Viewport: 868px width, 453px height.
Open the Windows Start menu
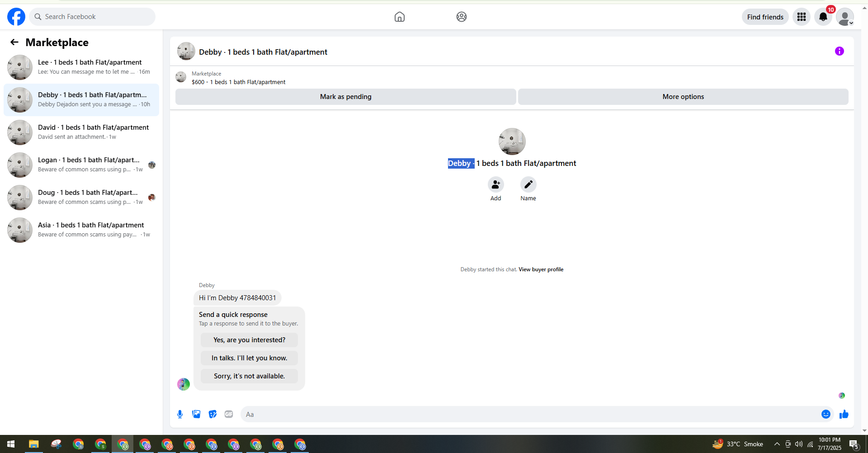[11, 444]
